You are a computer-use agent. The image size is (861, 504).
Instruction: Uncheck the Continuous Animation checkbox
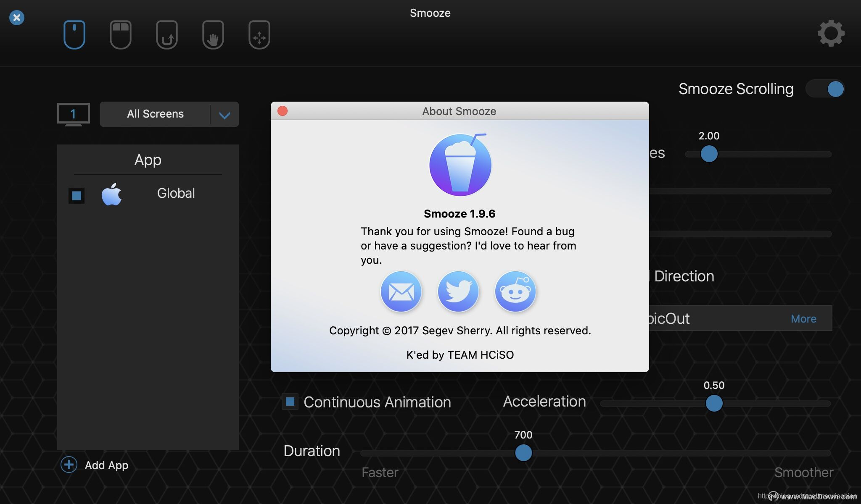290,402
